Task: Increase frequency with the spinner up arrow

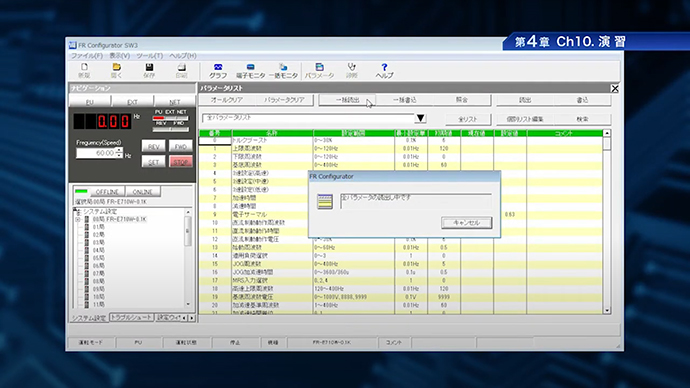Action: tap(119, 150)
